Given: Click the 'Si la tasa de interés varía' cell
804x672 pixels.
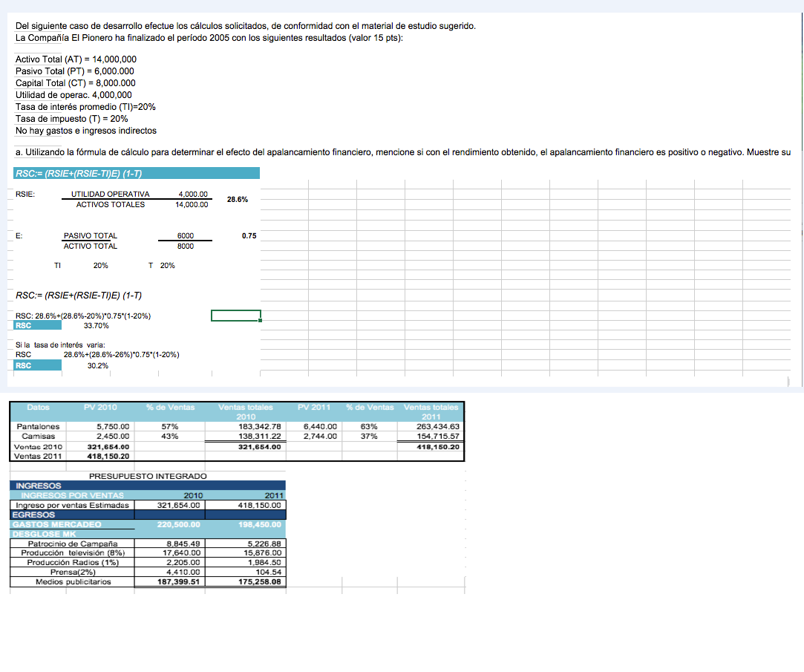Looking at the screenshot, I should [60, 345].
